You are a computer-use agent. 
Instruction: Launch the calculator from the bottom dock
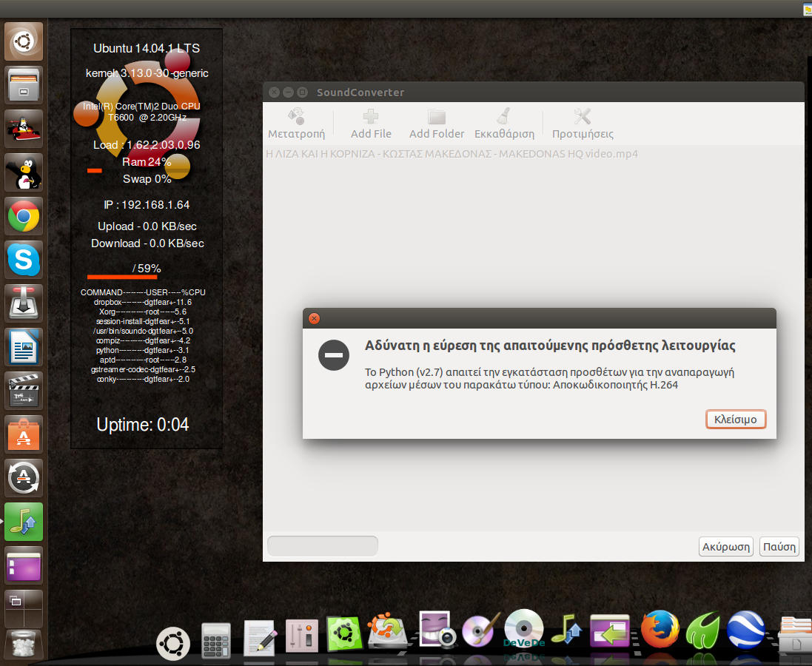(216, 638)
